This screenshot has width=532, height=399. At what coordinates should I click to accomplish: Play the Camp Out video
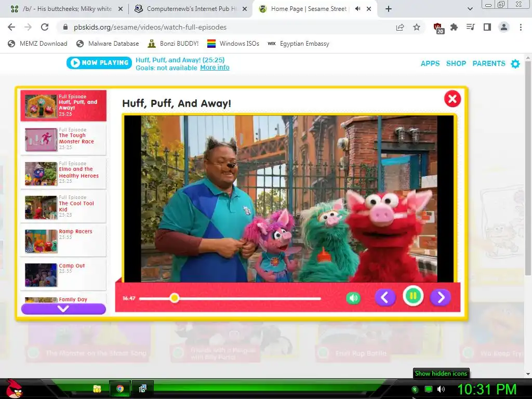pyautogui.click(x=63, y=274)
